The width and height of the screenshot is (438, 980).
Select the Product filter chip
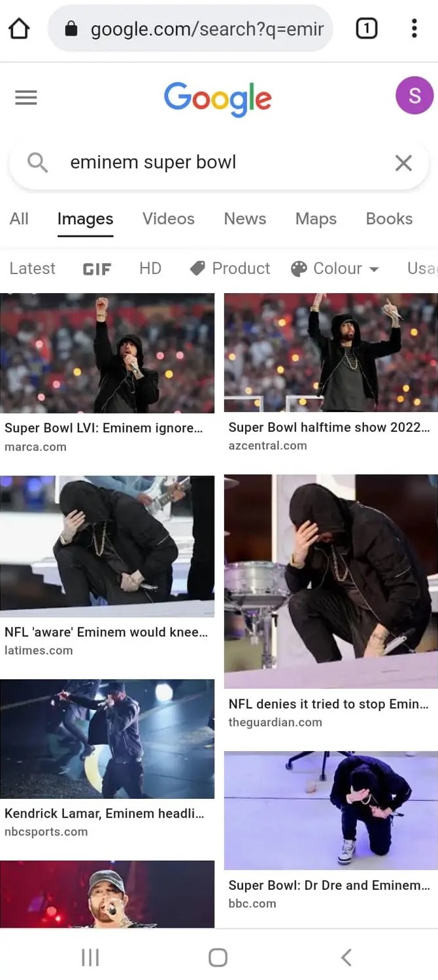click(230, 268)
